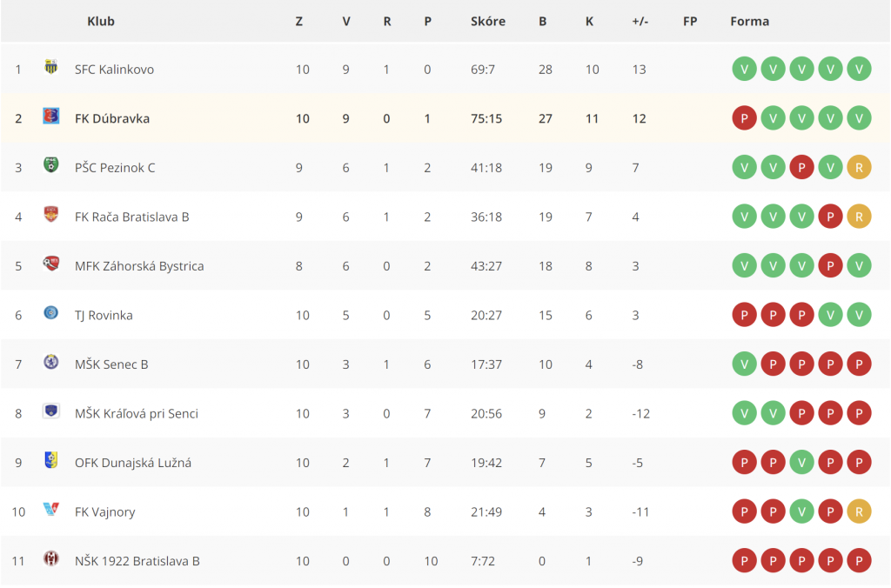Click the Forma column header
Screen dimensions: 891x588
(x=749, y=22)
